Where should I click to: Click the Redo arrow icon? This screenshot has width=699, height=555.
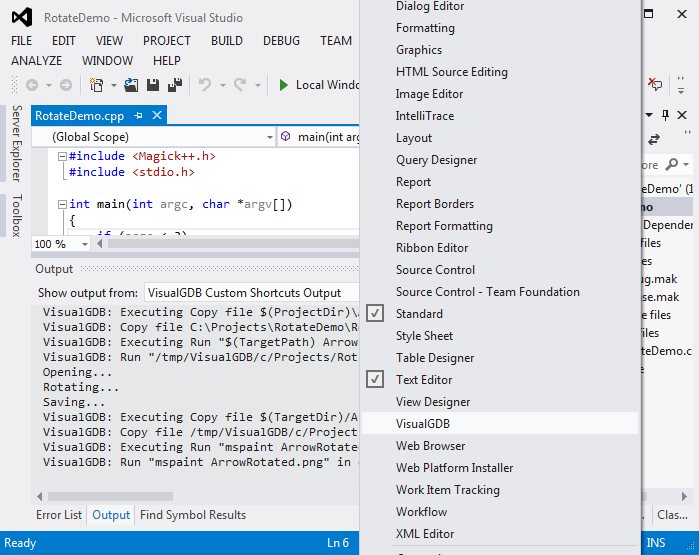[240, 85]
